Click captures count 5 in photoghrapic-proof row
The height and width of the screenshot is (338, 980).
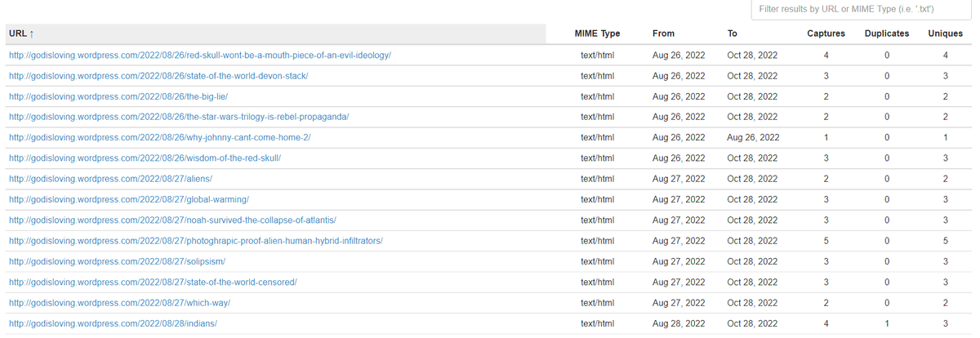pos(826,241)
